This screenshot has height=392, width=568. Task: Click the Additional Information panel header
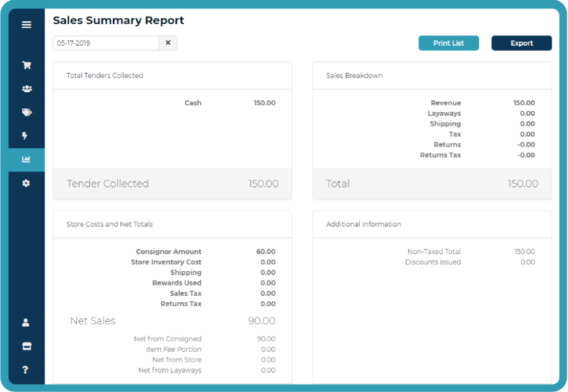coord(363,224)
